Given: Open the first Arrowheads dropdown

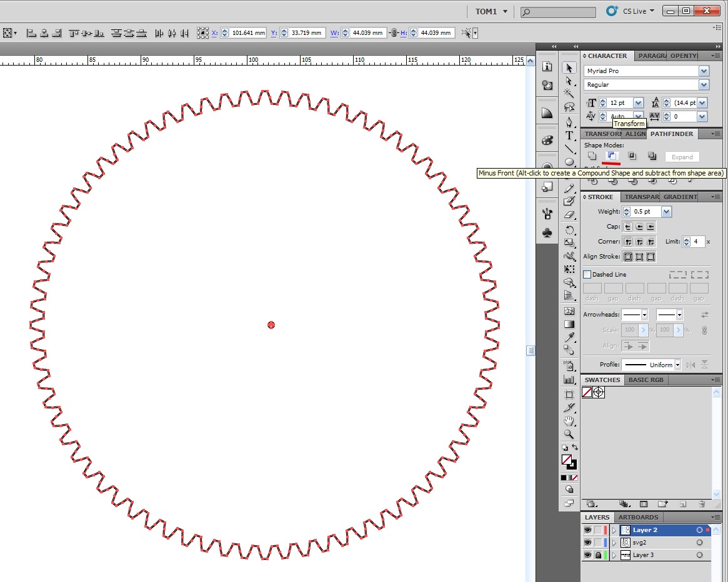Looking at the screenshot, I should (x=644, y=315).
